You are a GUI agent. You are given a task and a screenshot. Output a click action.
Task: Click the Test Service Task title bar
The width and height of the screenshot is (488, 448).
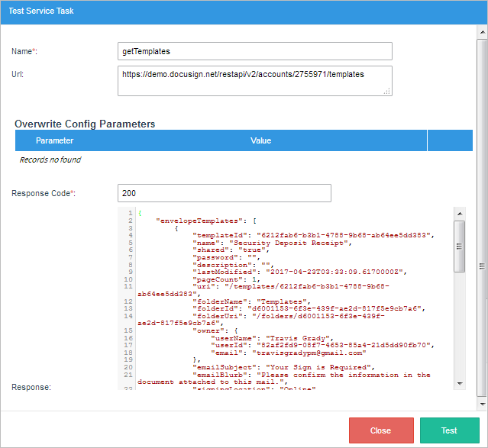coord(244,11)
